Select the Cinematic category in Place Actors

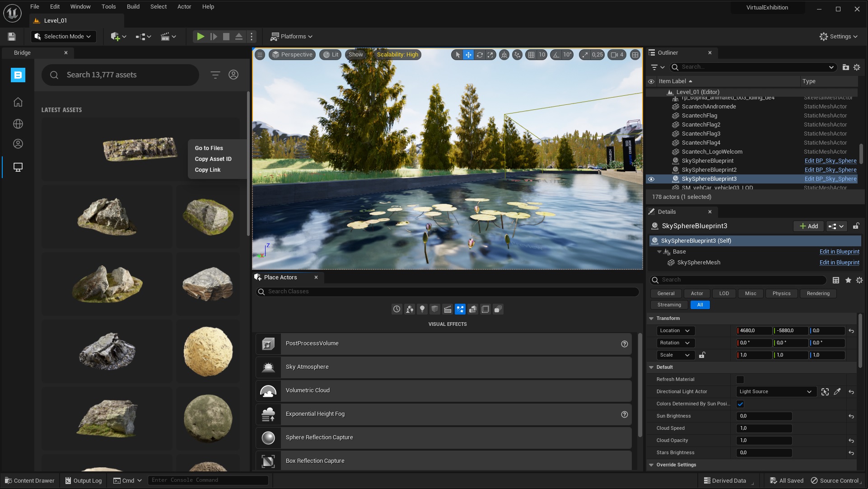coord(448,309)
